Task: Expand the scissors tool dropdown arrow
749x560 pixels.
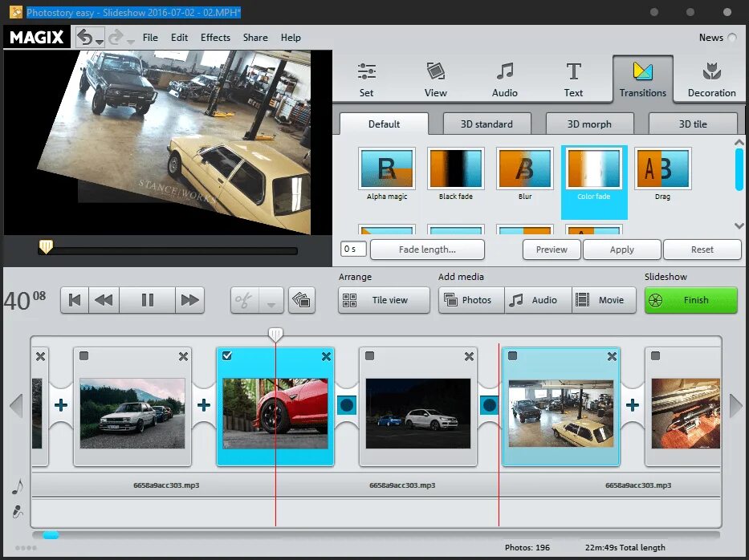Action: tap(271, 305)
